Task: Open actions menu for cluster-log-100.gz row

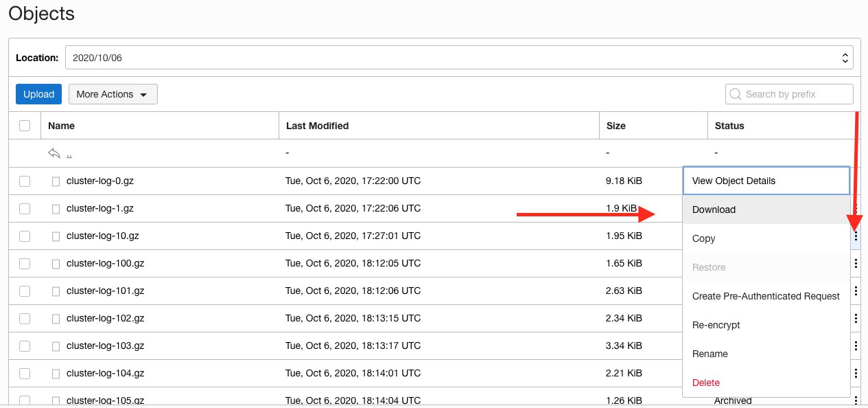Action: point(856,264)
